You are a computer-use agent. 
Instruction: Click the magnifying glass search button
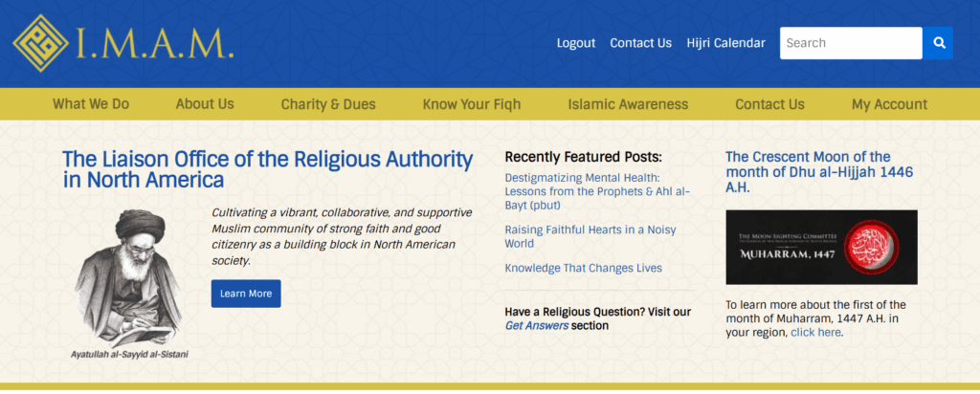coord(938,43)
